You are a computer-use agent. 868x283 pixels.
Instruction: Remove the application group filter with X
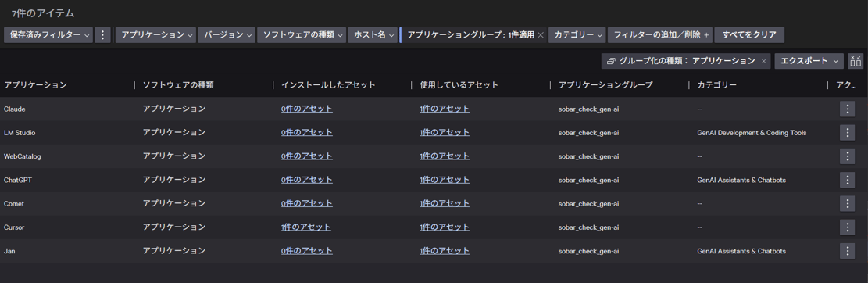(541, 35)
